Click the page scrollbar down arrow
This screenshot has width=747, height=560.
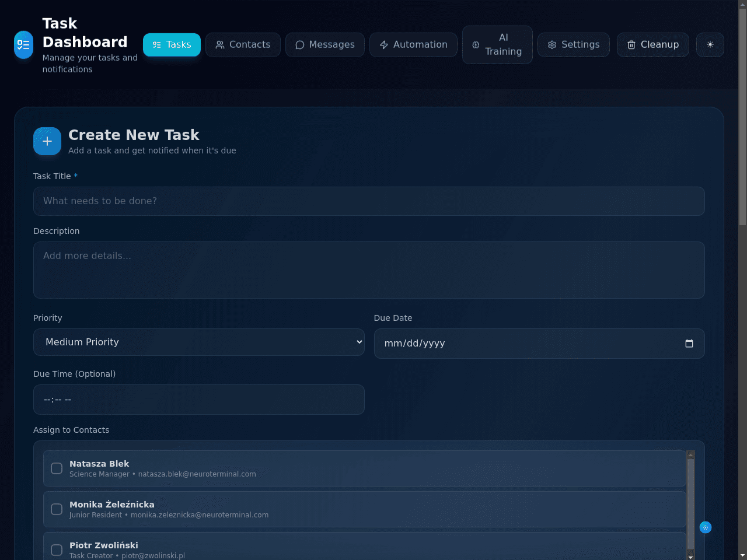coord(742,555)
